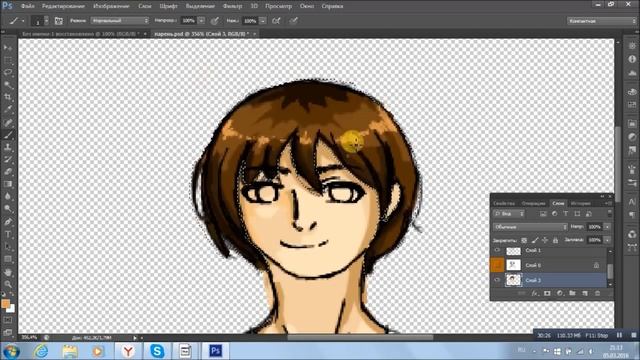Open the Редактирование menu
640x360 pixels.
(x=63, y=6)
